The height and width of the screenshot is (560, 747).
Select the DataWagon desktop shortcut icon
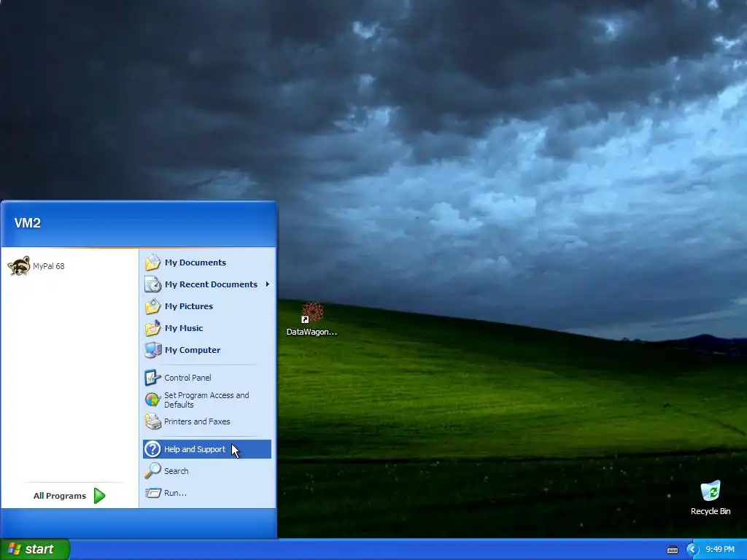click(312, 312)
